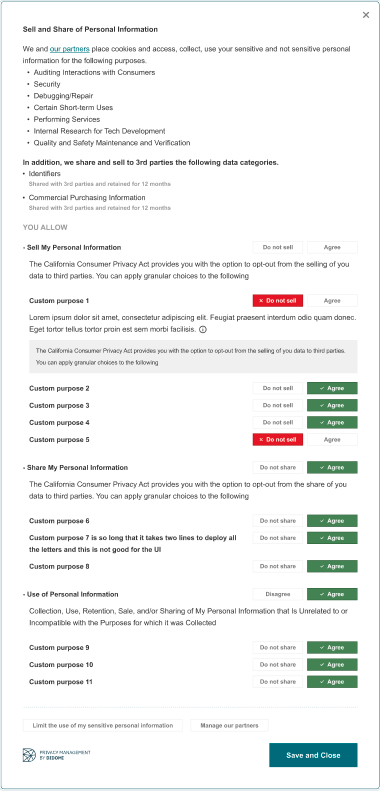Image resolution: width=380 pixels, height=791 pixels.
Task: Set Custom purpose 2 to Do not sell
Action: pyautogui.click(x=278, y=388)
